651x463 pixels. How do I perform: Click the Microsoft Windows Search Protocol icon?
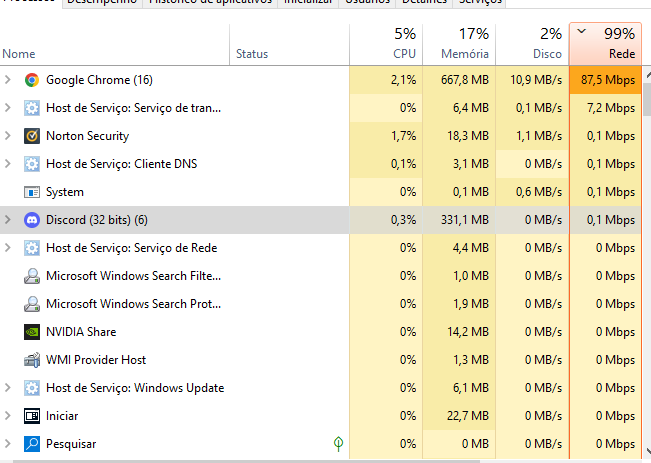32,304
